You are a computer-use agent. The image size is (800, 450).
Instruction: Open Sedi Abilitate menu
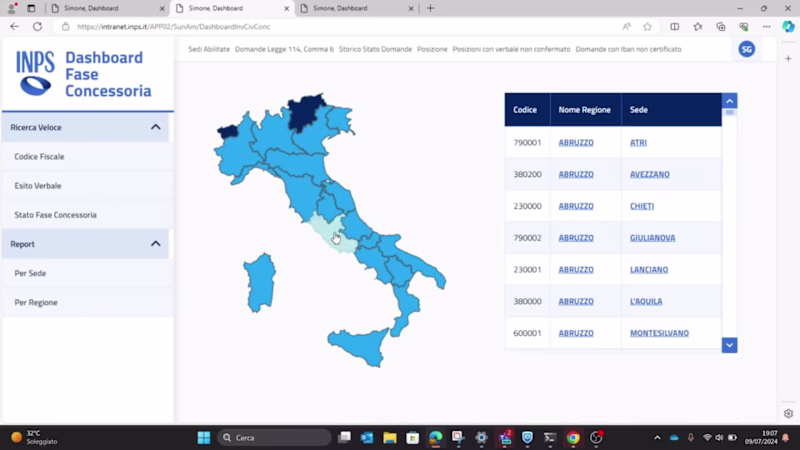[209, 49]
